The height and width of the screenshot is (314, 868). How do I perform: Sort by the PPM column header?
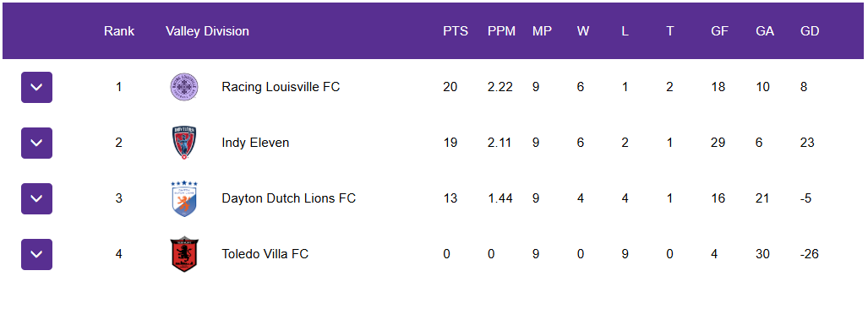tap(501, 31)
